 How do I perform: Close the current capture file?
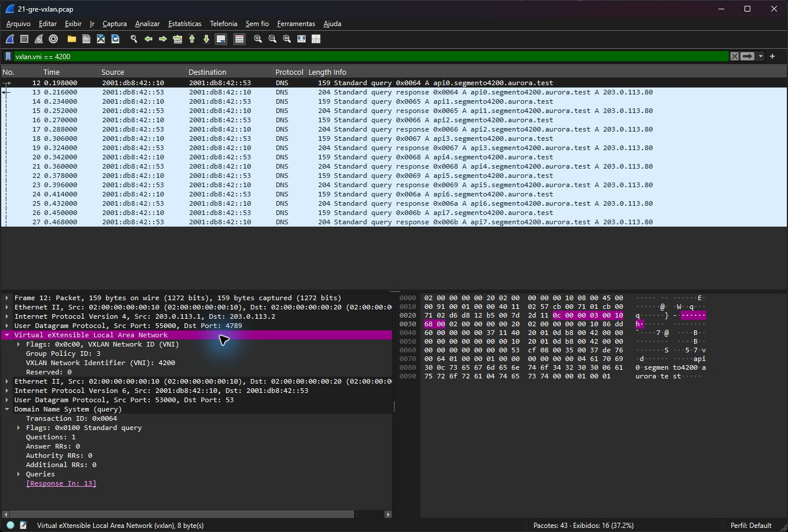point(101,39)
